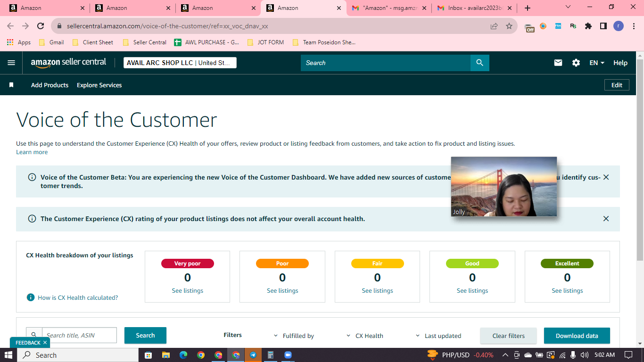The image size is (644, 362).
Task: Click the teal Search button for listings
Action: click(145, 336)
